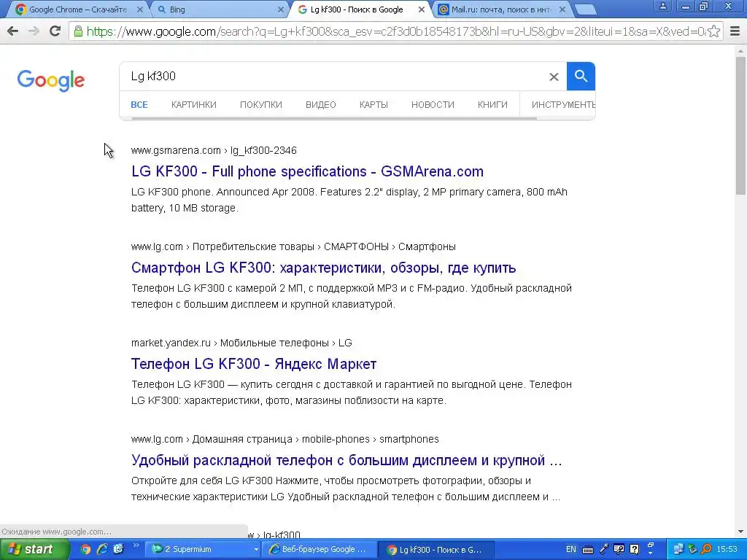The image size is (747, 560).
Task: Select the НОВОСТИ search filter
Action: click(433, 105)
